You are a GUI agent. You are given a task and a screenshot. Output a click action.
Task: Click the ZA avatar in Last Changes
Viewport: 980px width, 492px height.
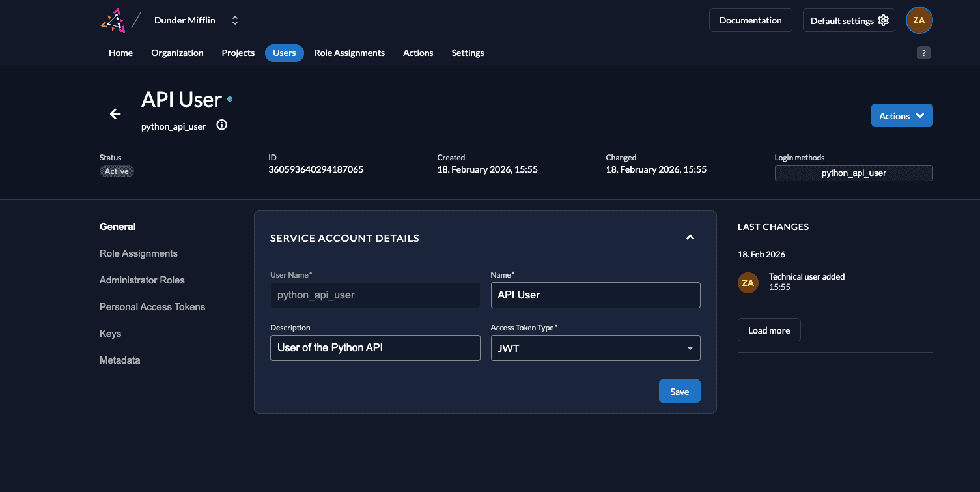click(x=748, y=282)
